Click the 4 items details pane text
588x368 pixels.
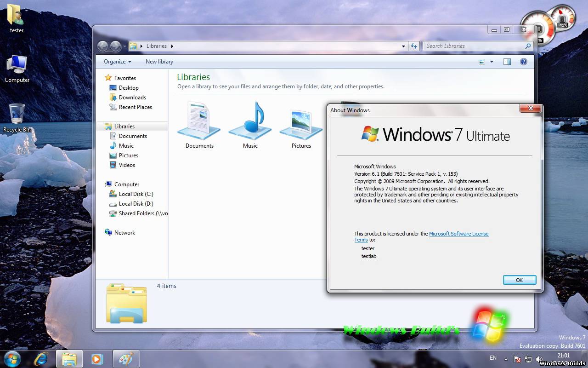(x=167, y=286)
